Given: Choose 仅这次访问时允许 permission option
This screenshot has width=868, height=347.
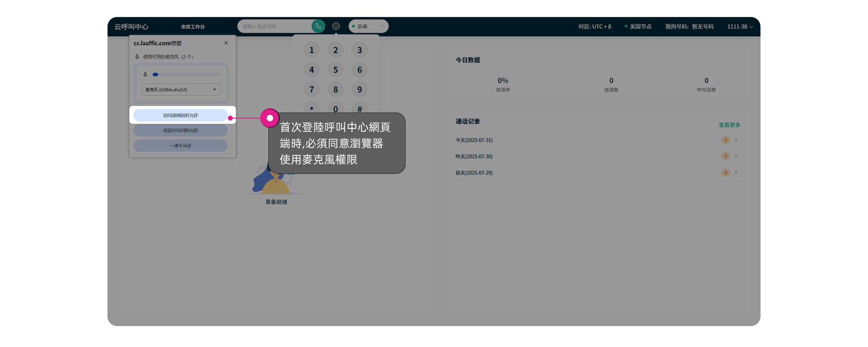Looking at the screenshot, I should click(181, 130).
